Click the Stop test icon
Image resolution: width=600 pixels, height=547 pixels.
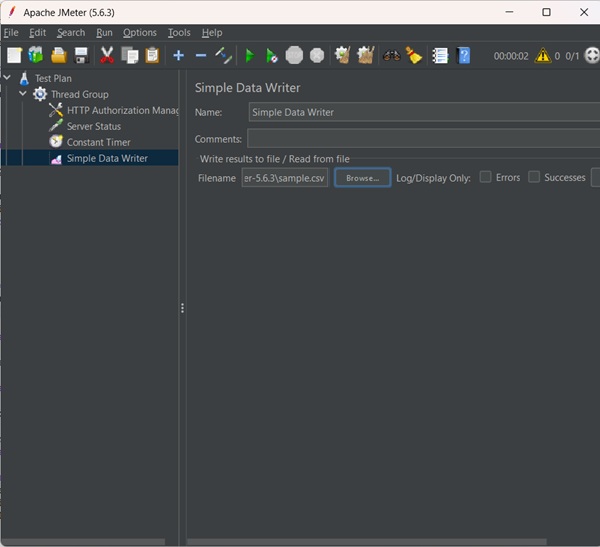point(294,56)
